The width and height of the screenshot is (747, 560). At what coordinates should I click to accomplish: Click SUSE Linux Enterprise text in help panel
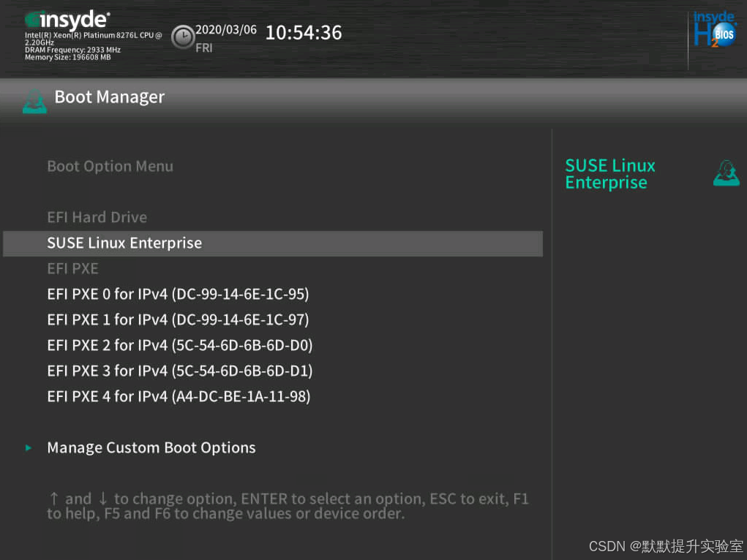click(609, 174)
